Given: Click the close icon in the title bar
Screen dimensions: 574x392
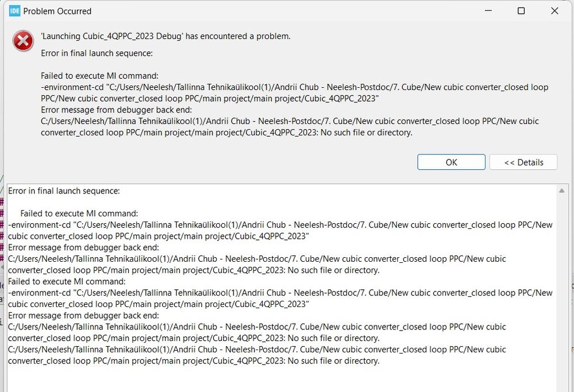Looking at the screenshot, I should click(x=554, y=10).
